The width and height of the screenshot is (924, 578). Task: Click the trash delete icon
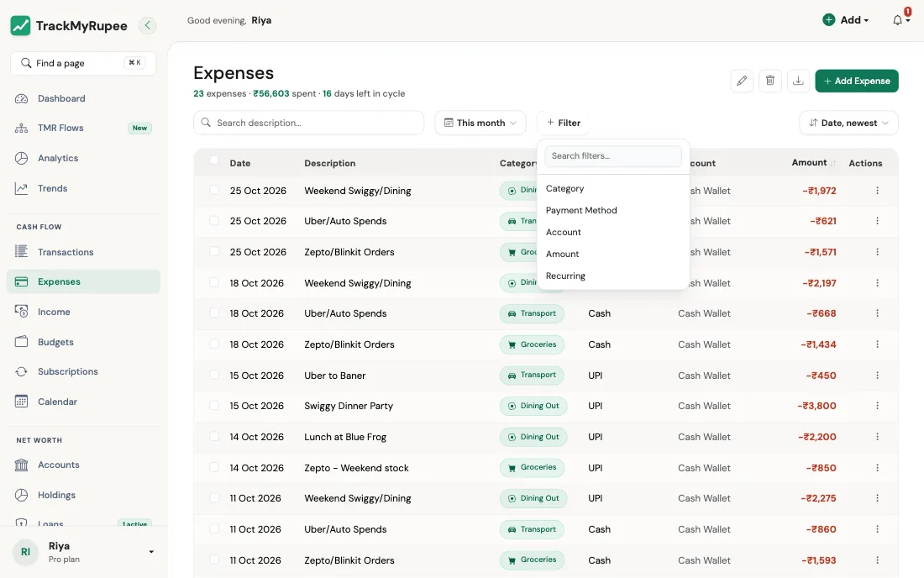coord(770,81)
